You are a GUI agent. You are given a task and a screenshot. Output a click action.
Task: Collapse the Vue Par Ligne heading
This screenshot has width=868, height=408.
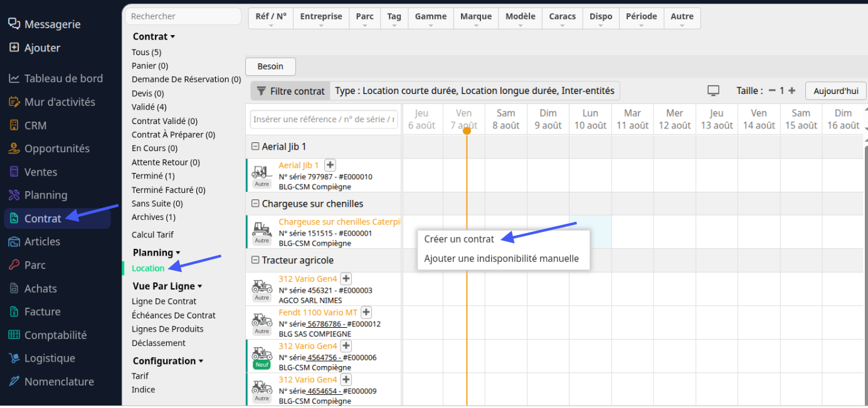click(x=167, y=286)
